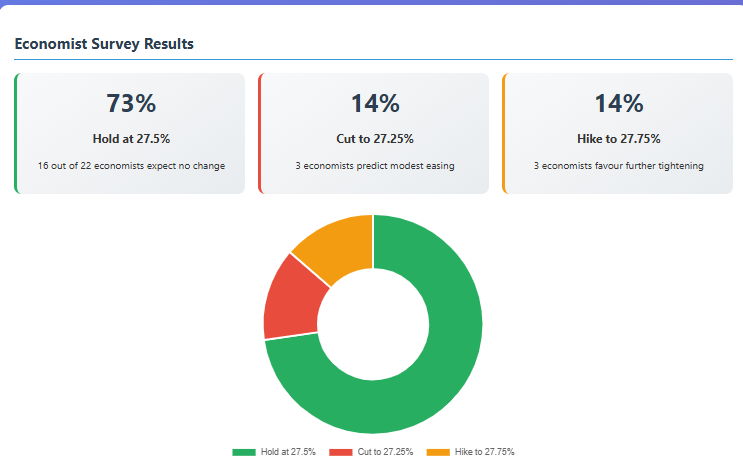Click '16 out of 22 economists expect no change'
This screenshot has width=743, height=468.
pyautogui.click(x=131, y=166)
